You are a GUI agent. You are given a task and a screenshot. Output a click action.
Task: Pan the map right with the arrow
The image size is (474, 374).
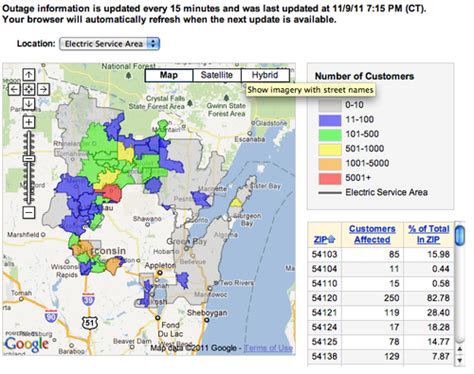coord(43,89)
